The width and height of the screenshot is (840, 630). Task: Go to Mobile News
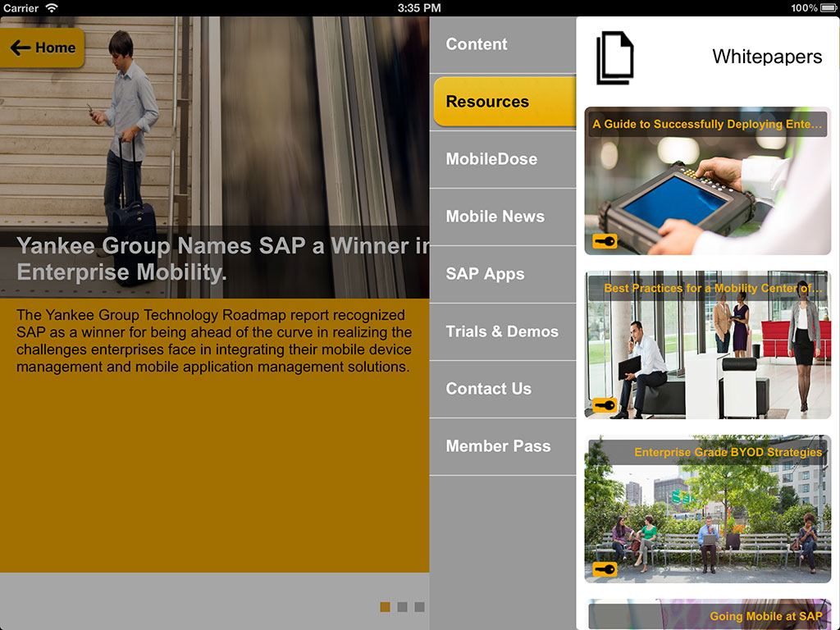pyautogui.click(x=503, y=217)
